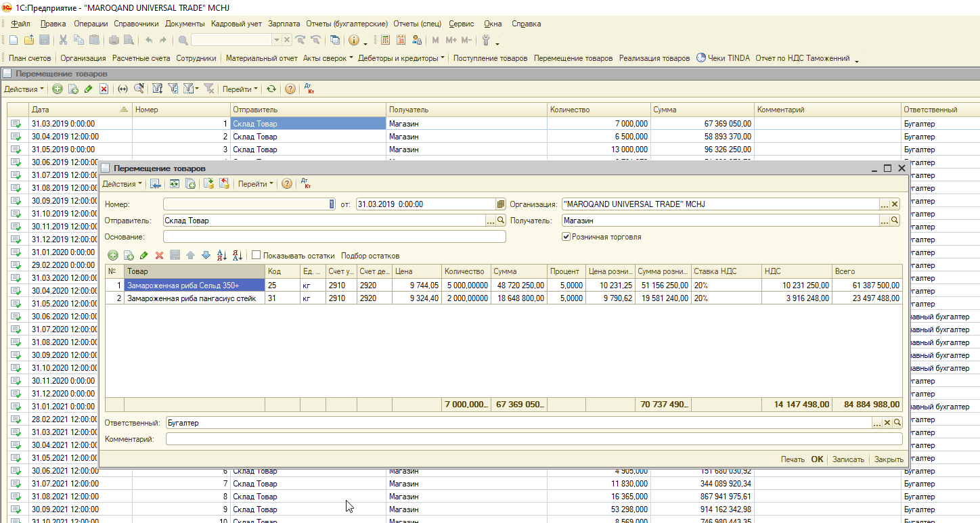Open Чеки TINDA shortcut
The width and height of the screenshot is (980, 523).
[x=723, y=58]
